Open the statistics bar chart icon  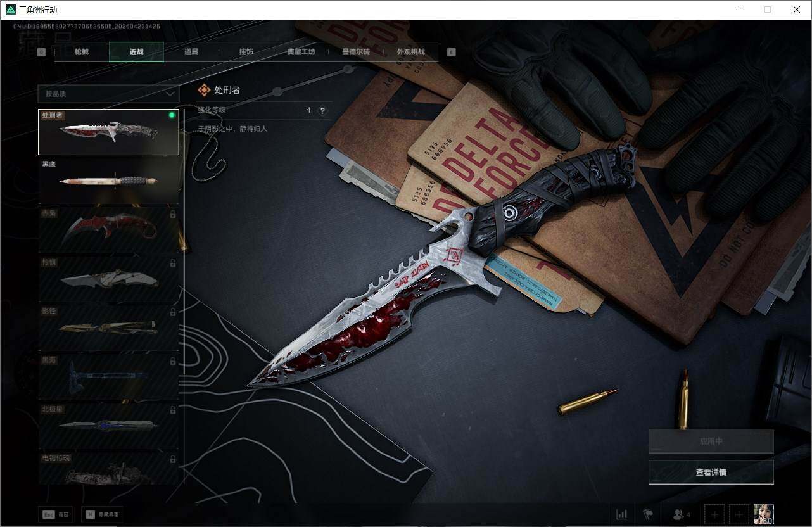(622, 514)
